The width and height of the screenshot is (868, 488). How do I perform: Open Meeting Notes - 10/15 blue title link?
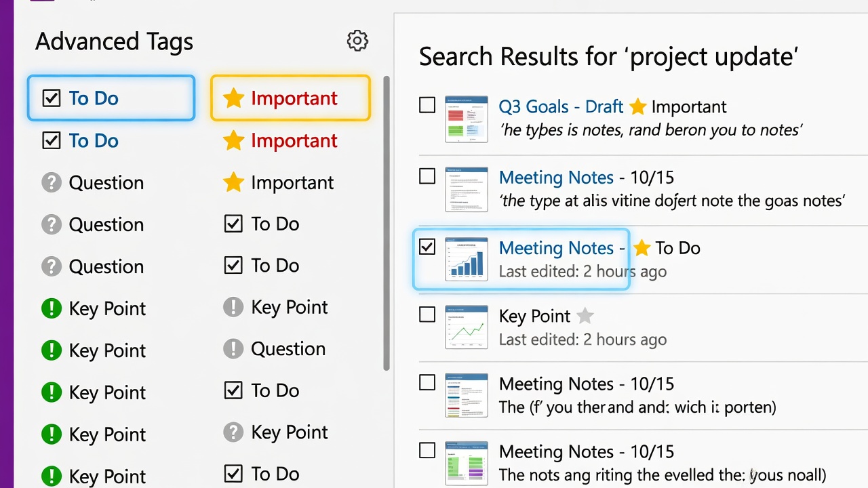coord(556,178)
